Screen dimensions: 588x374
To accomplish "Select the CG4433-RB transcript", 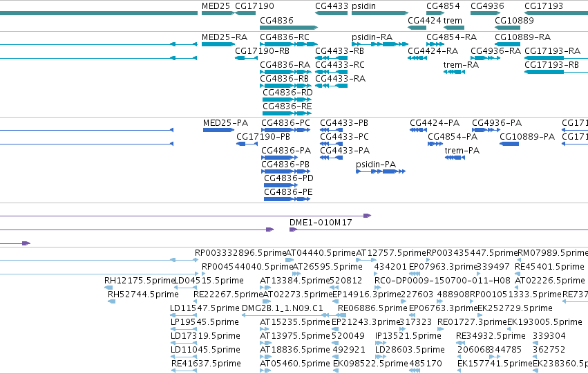I will click(331, 58).
